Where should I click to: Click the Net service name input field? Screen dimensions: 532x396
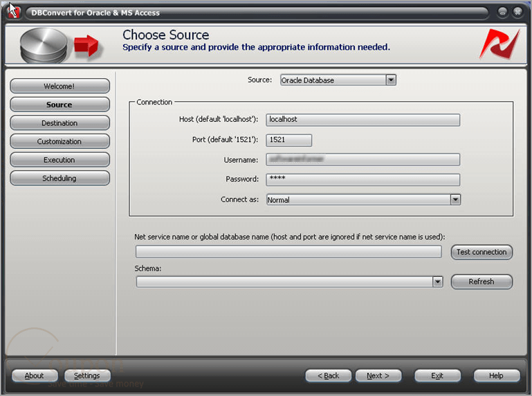coord(288,252)
